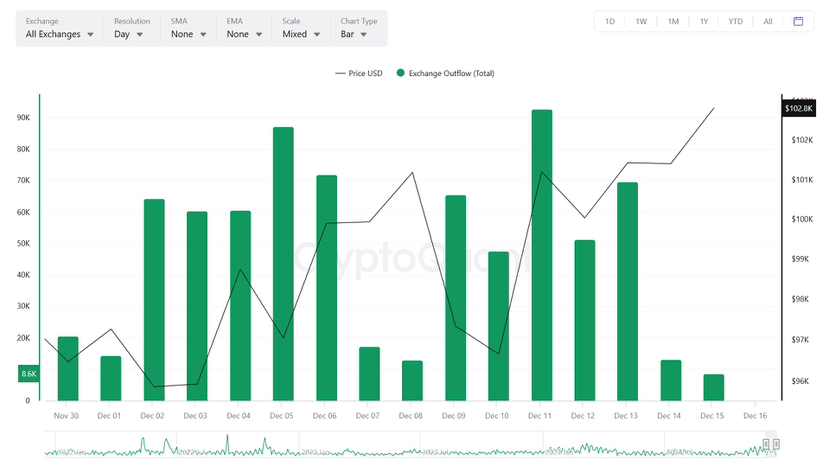Select the 1M time range
The height and width of the screenshot is (466, 829).
(673, 21)
